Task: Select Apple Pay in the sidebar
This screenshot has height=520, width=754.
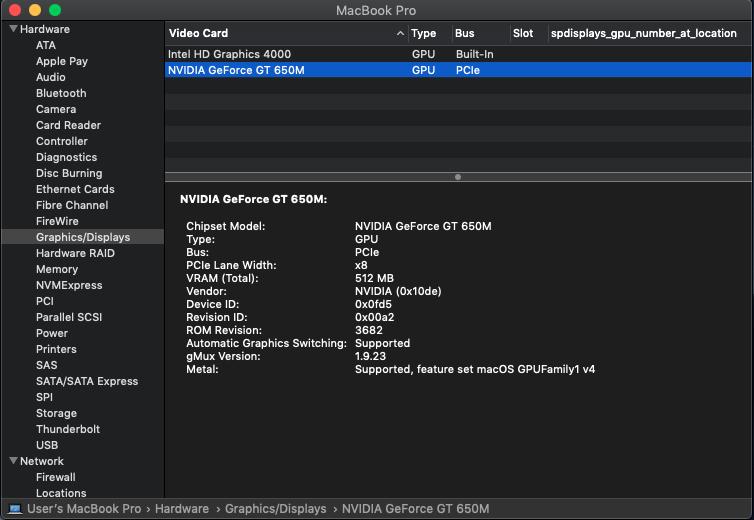Action: click(x=62, y=61)
